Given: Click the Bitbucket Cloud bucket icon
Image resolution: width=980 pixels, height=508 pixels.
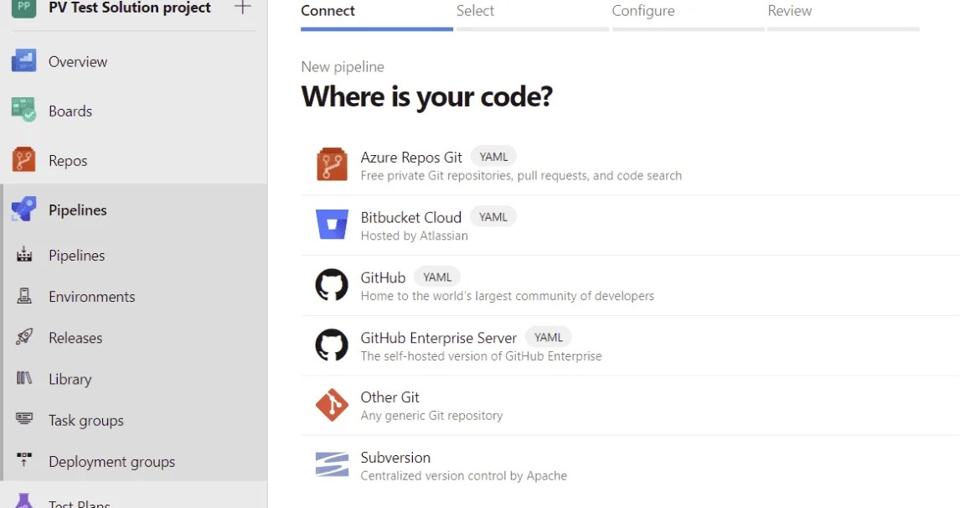Looking at the screenshot, I should [332, 225].
